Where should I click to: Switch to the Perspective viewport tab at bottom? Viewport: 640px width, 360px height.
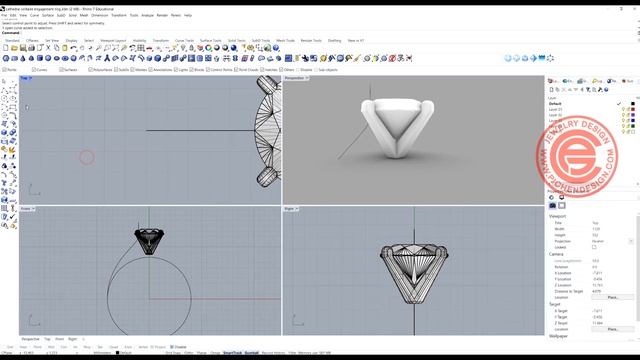(x=31, y=339)
